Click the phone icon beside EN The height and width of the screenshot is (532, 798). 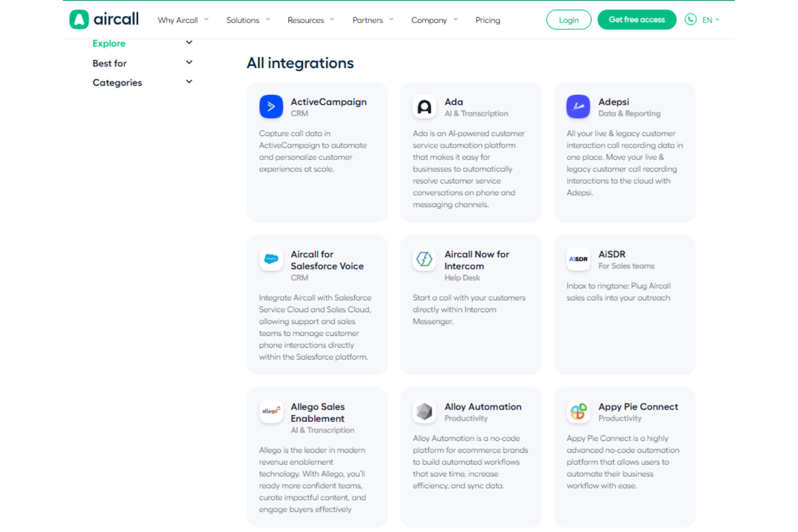tap(691, 19)
